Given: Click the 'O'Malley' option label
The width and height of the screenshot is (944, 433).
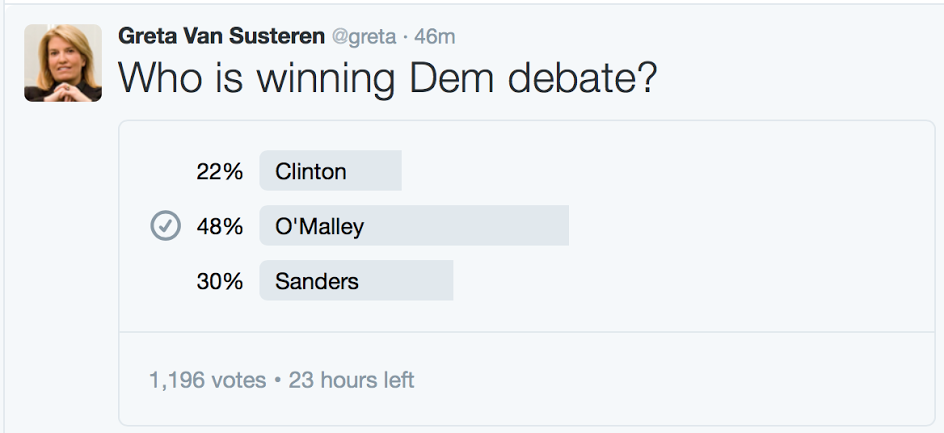Looking at the screenshot, I should [x=320, y=227].
